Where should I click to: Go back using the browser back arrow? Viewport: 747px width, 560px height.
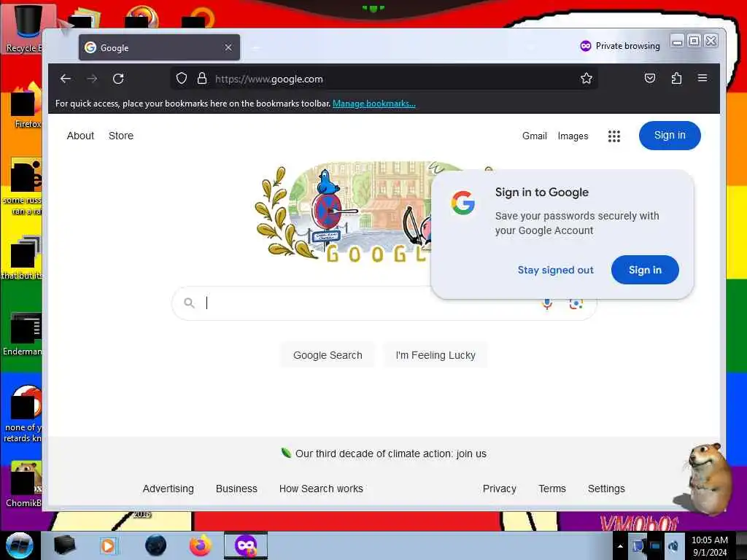[66, 79]
